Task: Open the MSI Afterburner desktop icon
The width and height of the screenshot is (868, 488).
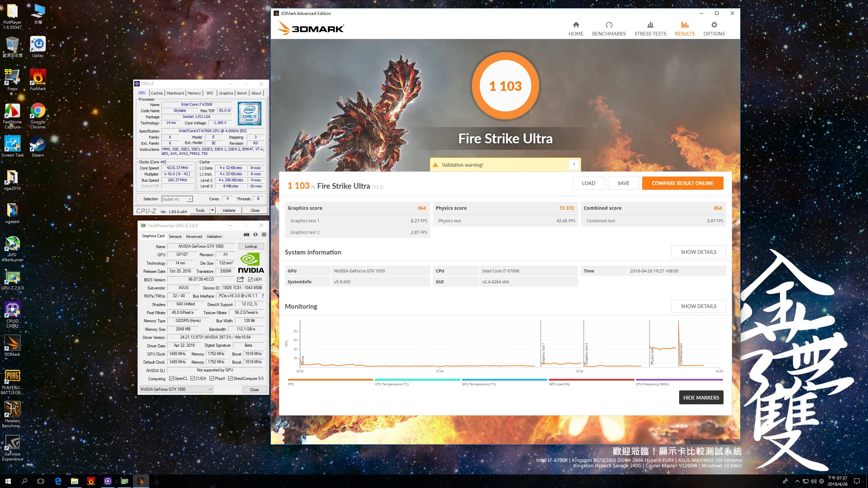Action: click(13, 249)
